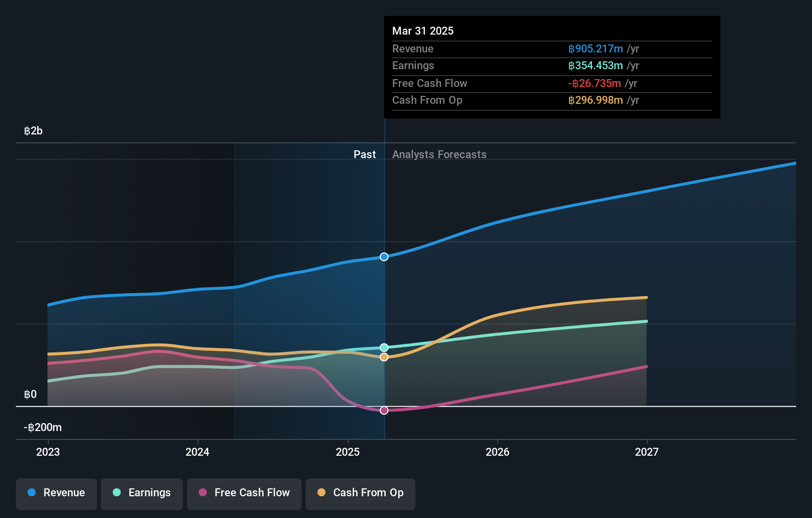812x518 pixels.
Task: Click the pink Free Cash Flow data marker
Action: point(384,410)
